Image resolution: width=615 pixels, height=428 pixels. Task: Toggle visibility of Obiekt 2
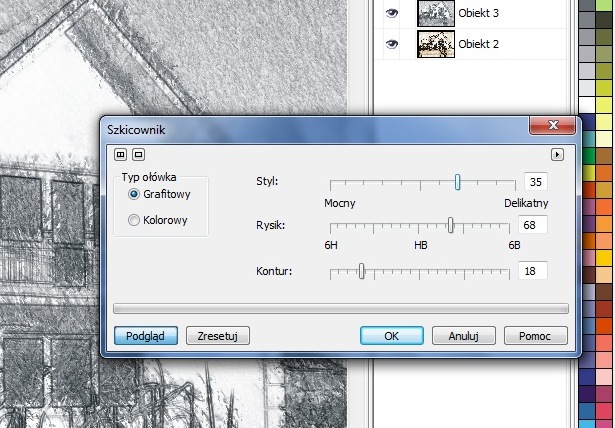click(x=391, y=44)
